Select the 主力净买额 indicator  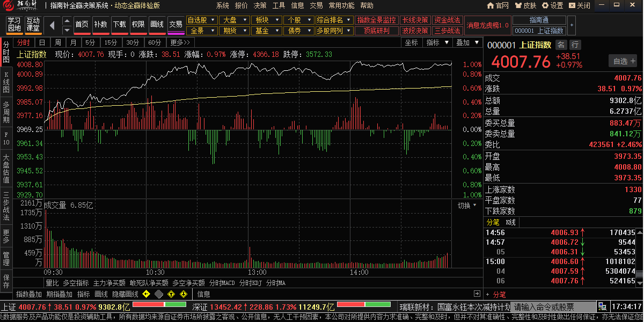(x=109, y=283)
